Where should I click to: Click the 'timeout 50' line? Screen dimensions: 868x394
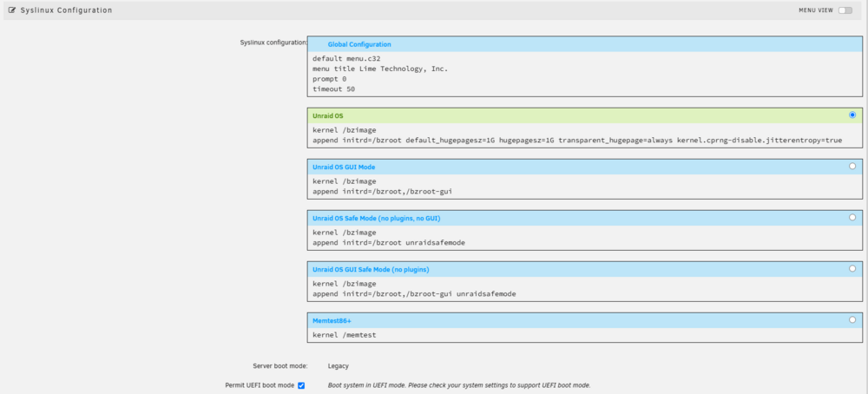point(333,89)
